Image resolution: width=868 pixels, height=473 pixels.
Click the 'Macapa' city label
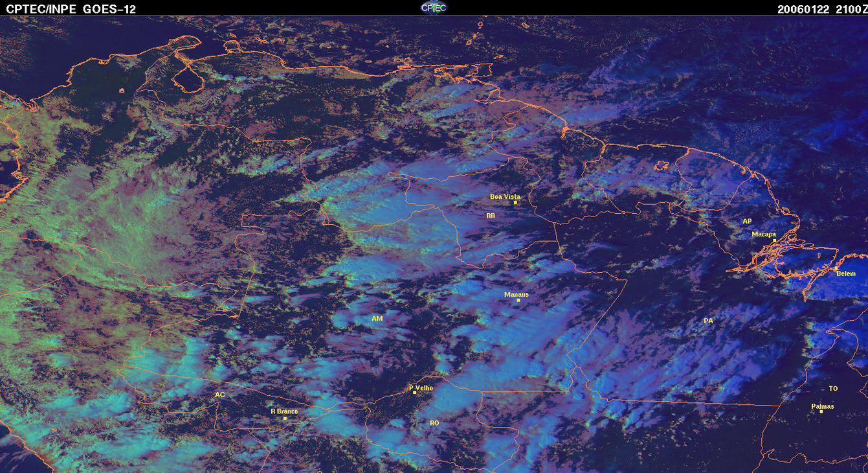pos(764,234)
